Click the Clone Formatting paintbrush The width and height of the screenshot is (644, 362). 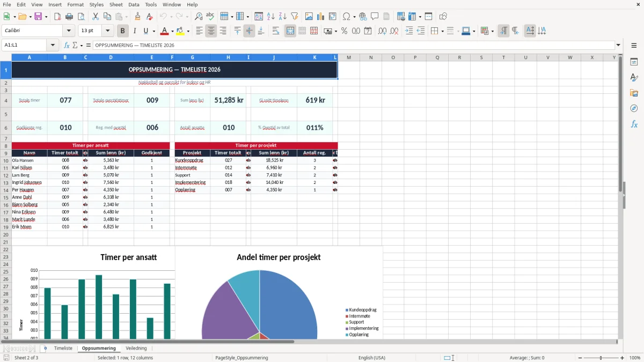coord(138,17)
